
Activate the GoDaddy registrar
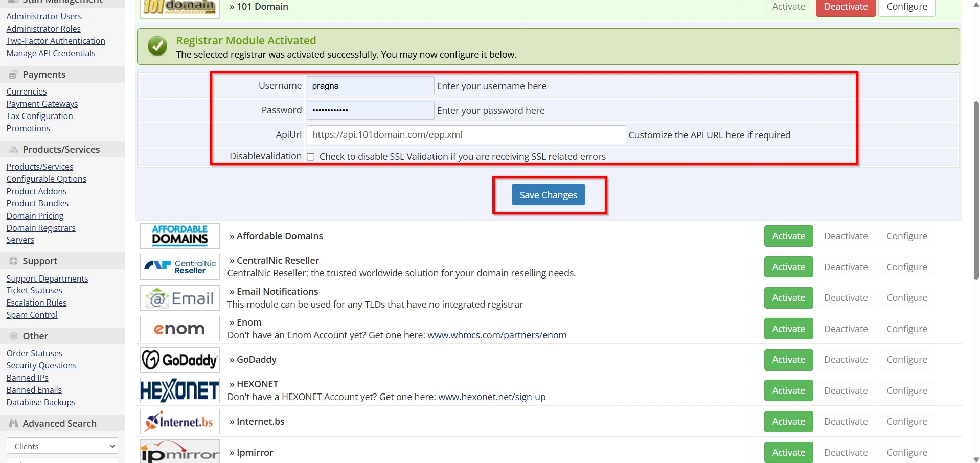pyautogui.click(x=789, y=360)
